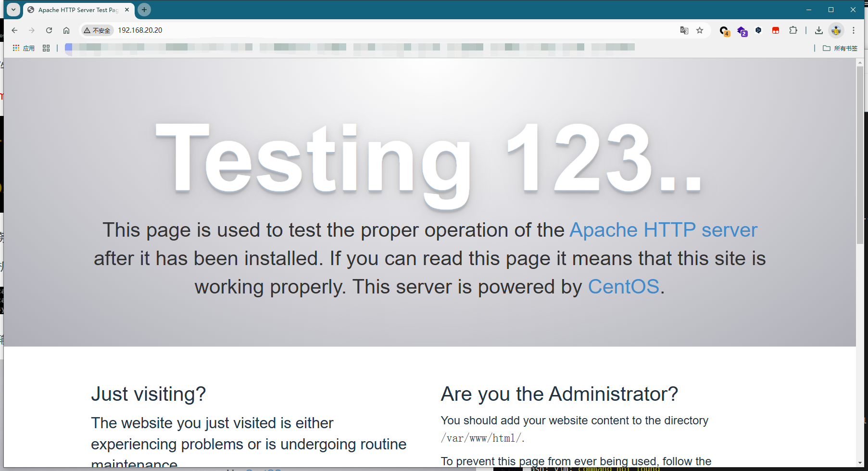
Task: Click the red extension icon
Action: (x=776, y=30)
